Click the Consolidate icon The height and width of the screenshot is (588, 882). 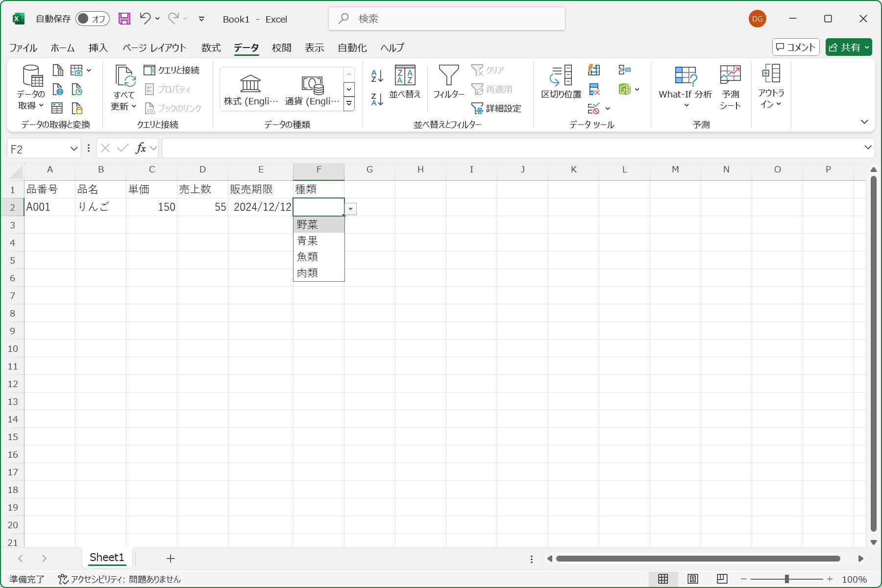(624, 70)
